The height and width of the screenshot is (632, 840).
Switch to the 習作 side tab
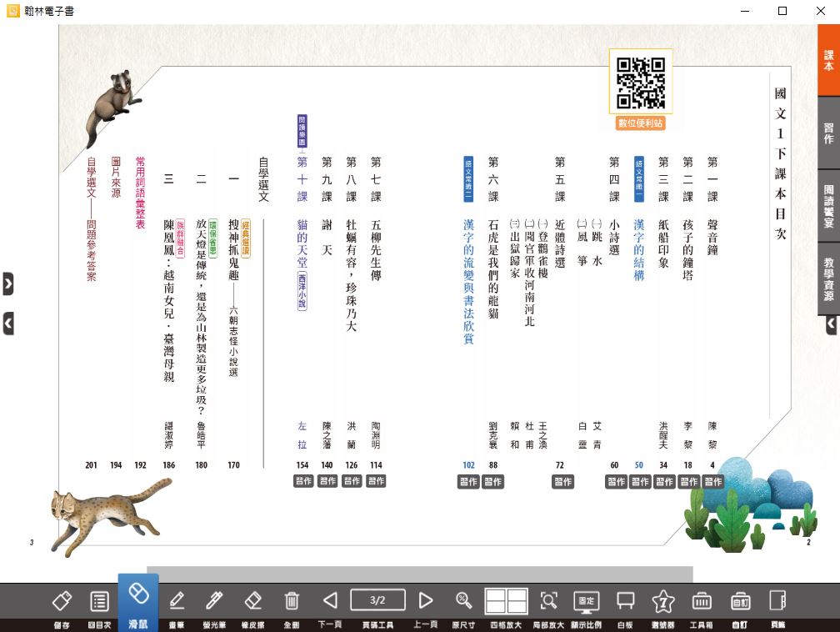828,133
